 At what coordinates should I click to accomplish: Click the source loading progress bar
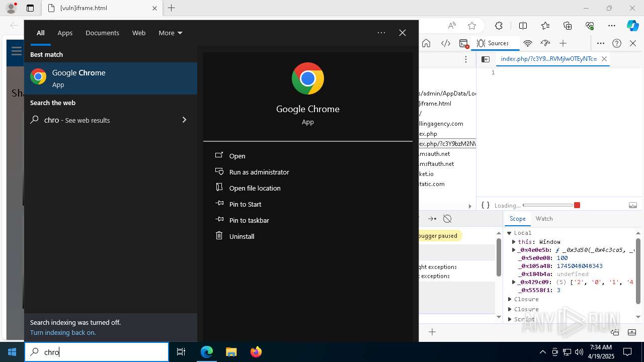click(548, 205)
